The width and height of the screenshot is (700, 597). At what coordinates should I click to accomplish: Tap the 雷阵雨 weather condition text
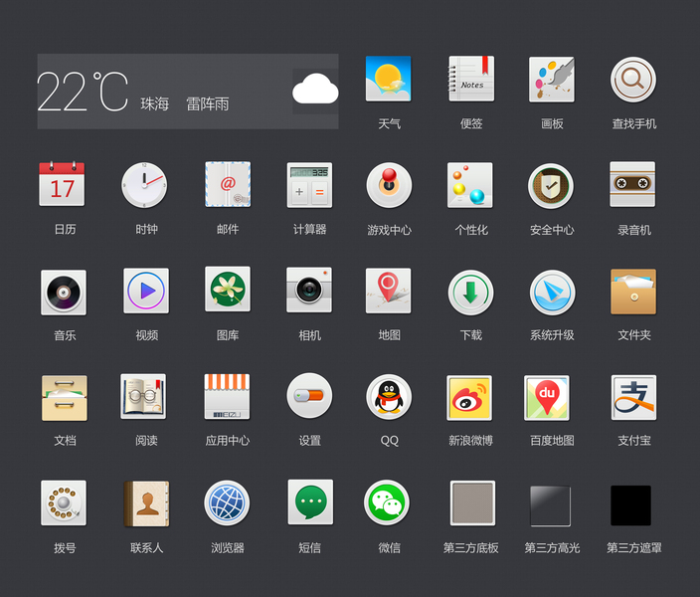(x=207, y=103)
